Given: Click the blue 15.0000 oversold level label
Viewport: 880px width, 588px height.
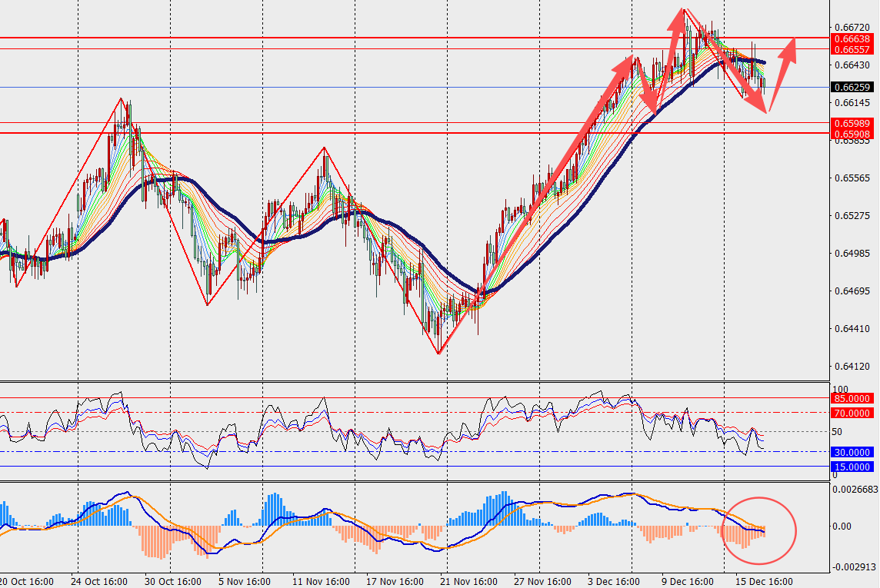Looking at the screenshot, I should tap(852, 467).
